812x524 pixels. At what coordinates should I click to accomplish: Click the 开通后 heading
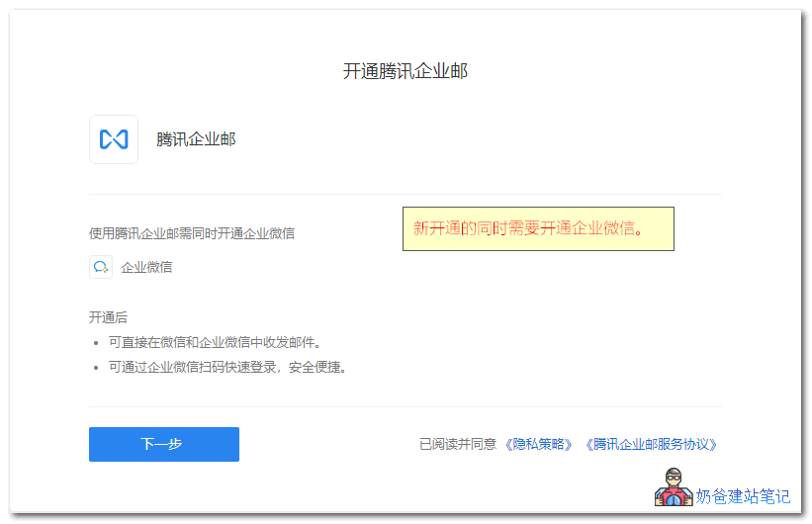click(108, 317)
